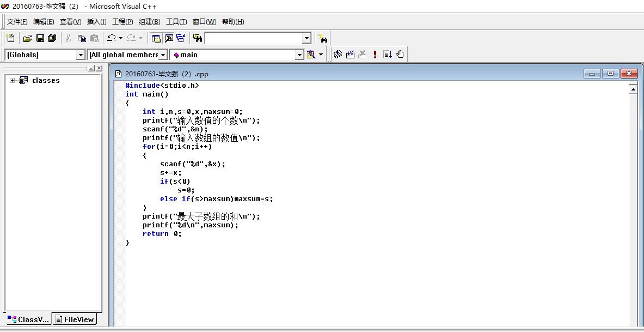Click the .cpp document title icon
Viewport: 644px width, 332px height.
coord(118,74)
